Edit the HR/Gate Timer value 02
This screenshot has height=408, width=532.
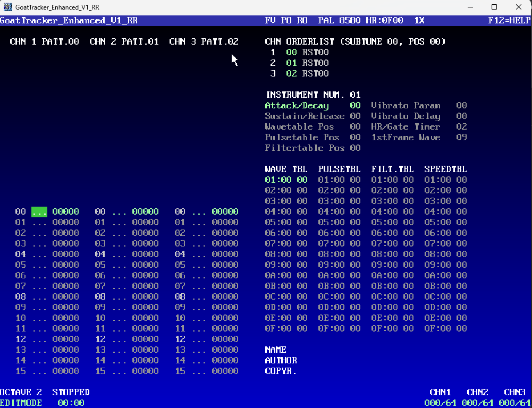point(461,127)
